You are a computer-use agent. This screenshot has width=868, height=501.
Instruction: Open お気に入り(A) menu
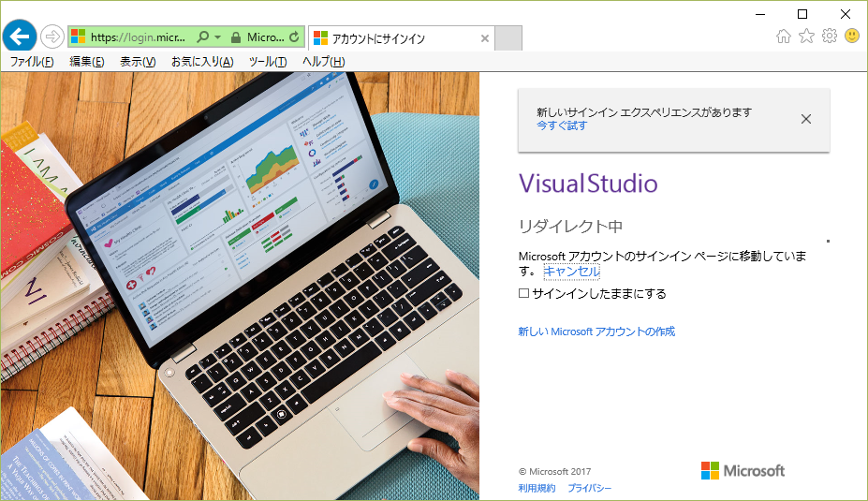(202, 62)
